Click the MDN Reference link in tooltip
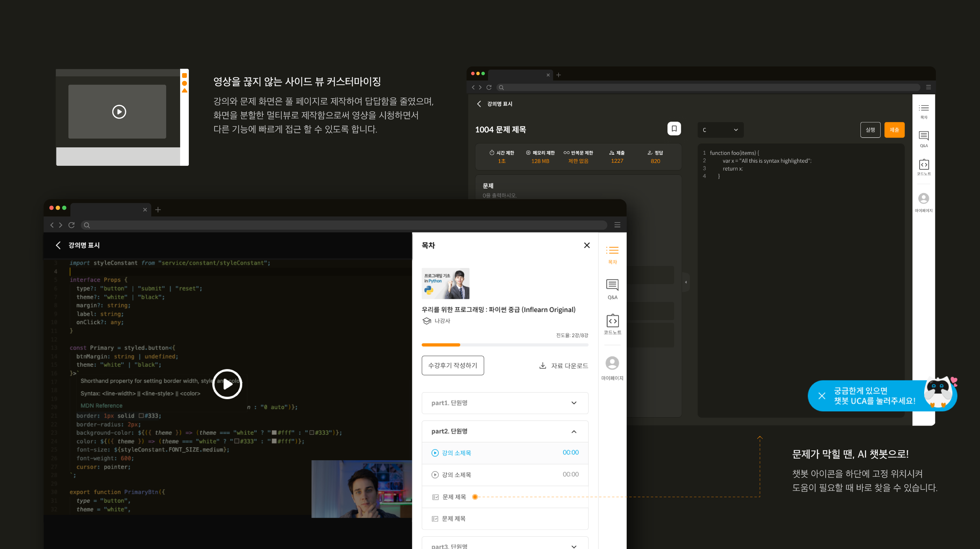 [x=102, y=406]
